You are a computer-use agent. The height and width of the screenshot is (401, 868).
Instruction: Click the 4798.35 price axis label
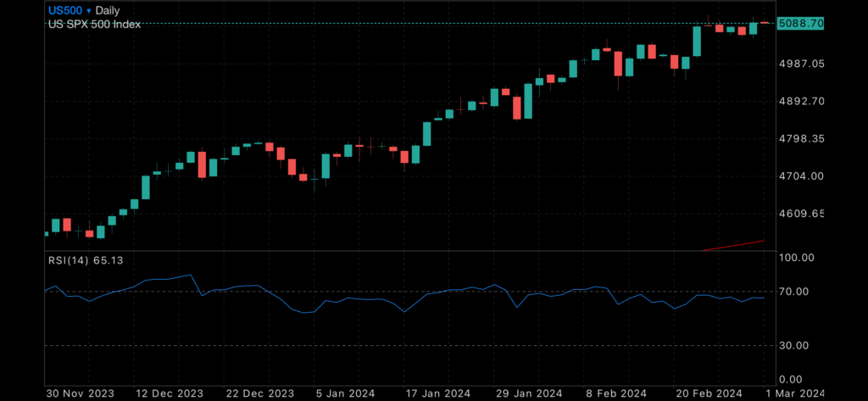802,138
